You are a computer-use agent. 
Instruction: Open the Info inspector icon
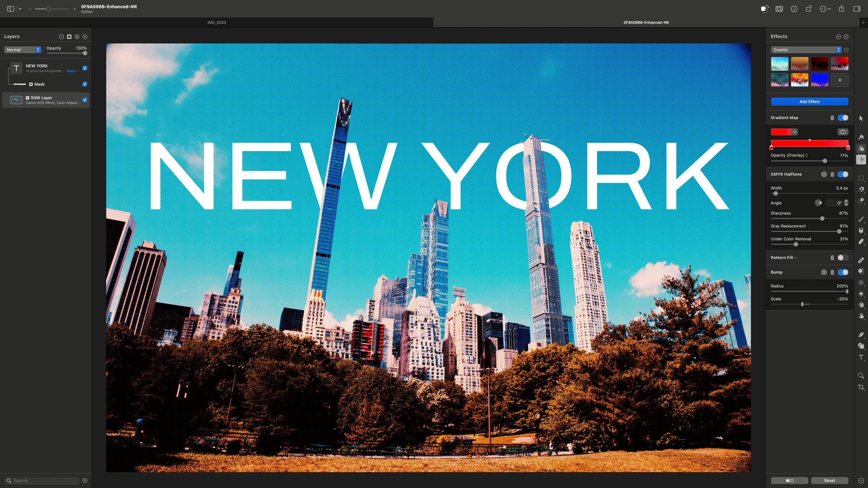[x=794, y=9]
